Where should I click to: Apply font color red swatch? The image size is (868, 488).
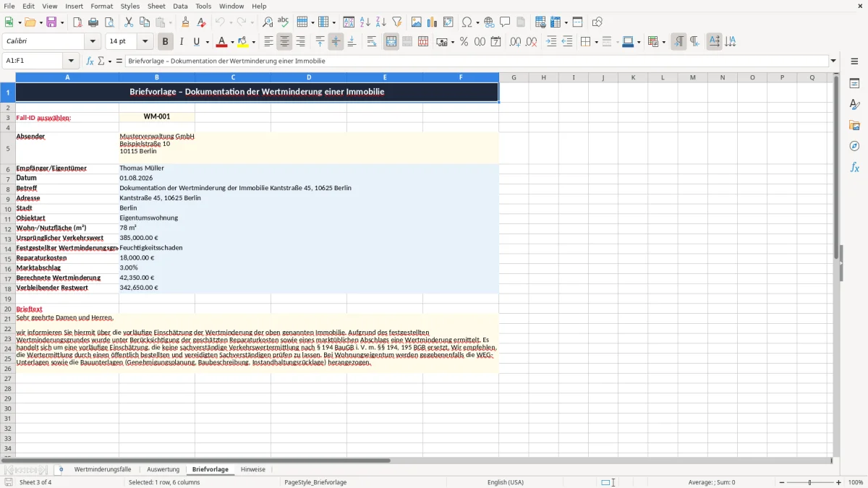[x=221, y=42]
